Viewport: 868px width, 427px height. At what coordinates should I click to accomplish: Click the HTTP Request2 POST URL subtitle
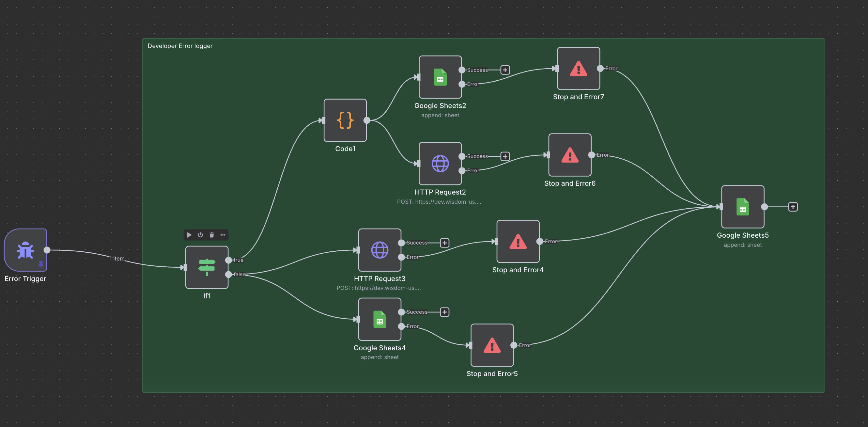click(439, 201)
